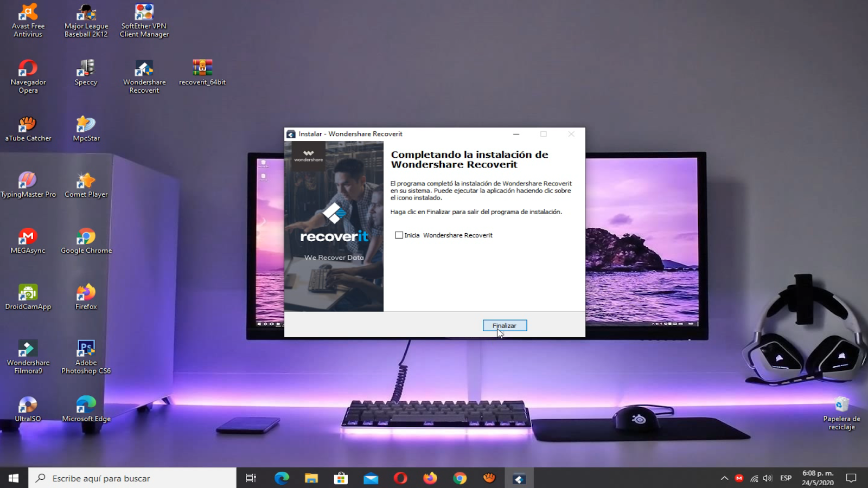Select Firefox desktop icon
This screenshot has height=488, width=868.
(x=86, y=297)
